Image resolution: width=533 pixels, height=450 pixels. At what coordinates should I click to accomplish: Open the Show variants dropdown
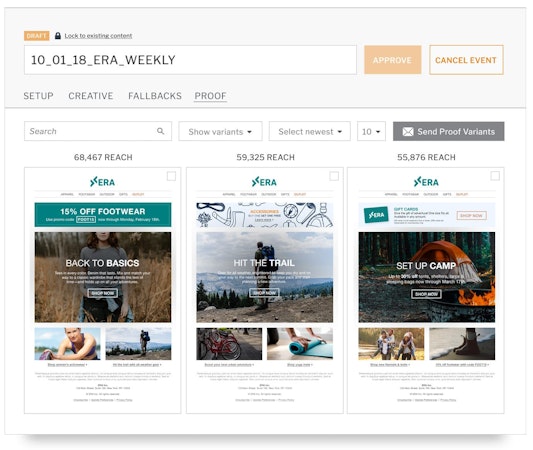pyautogui.click(x=220, y=132)
